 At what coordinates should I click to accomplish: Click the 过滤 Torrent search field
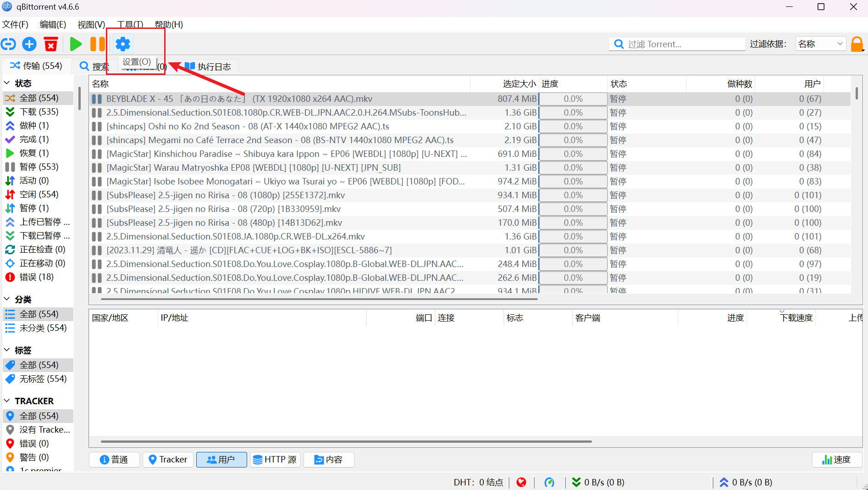tap(683, 44)
